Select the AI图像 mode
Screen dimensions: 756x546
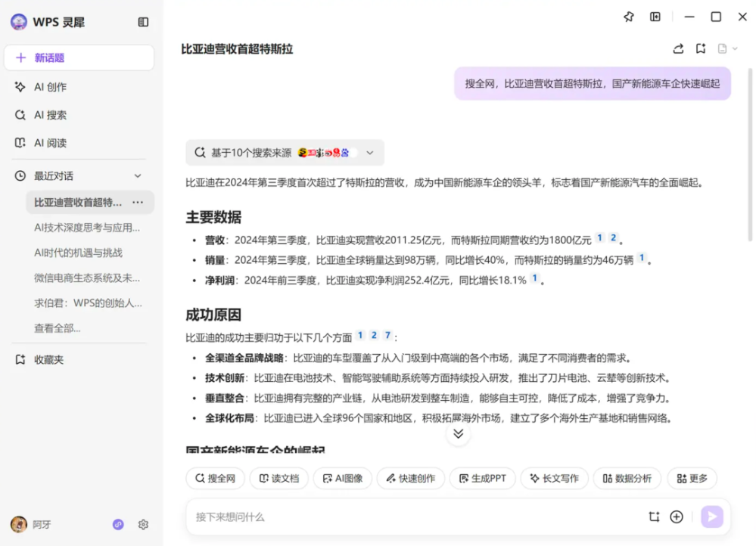pos(343,479)
